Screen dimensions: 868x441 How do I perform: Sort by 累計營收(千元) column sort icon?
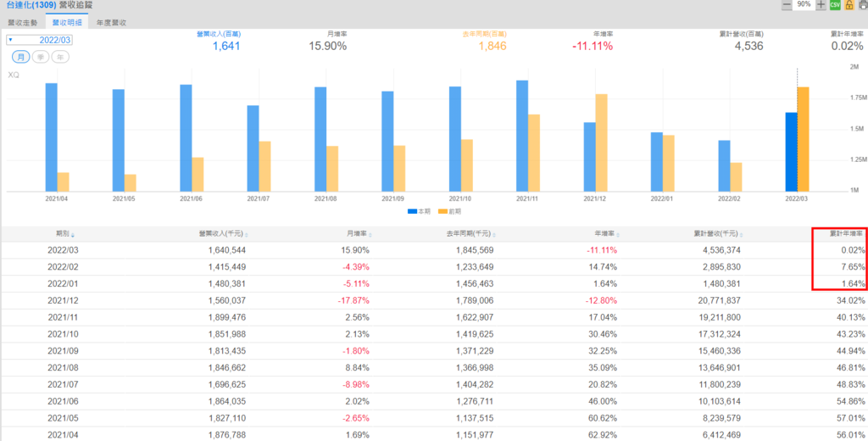[x=742, y=235]
